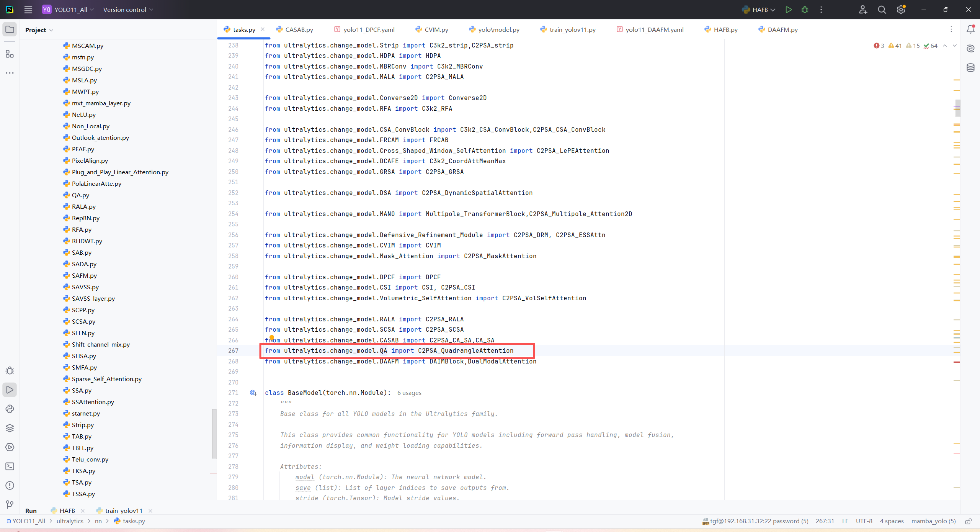
Task: Open the Terminal tool window
Action: click(x=10, y=466)
